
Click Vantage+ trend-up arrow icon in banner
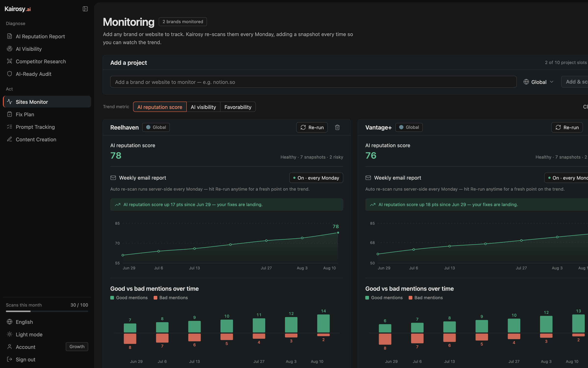pyautogui.click(x=373, y=204)
